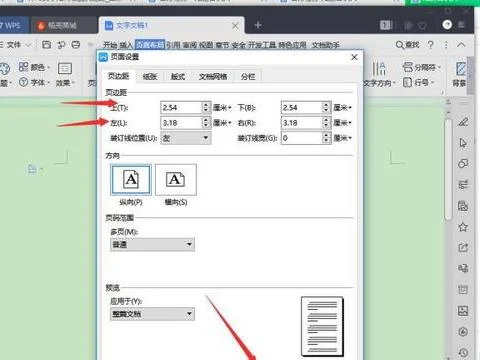Open the 行号 line numbers dropdown
The height and width of the screenshot is (360, 480).
(418, 82)
